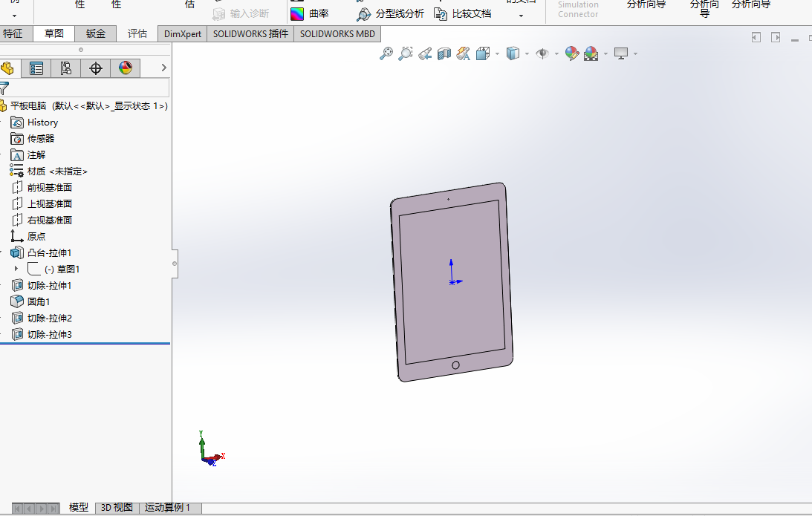The width and height of the screenshot is (812, 516).
Task: Expand the 草图1 sketch node
Action: [x=16, y=269]
